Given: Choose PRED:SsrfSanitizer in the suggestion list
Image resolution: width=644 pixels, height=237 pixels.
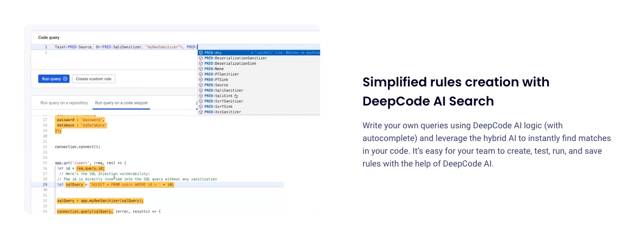Looking at the screenshot, I should pos(259,101).
